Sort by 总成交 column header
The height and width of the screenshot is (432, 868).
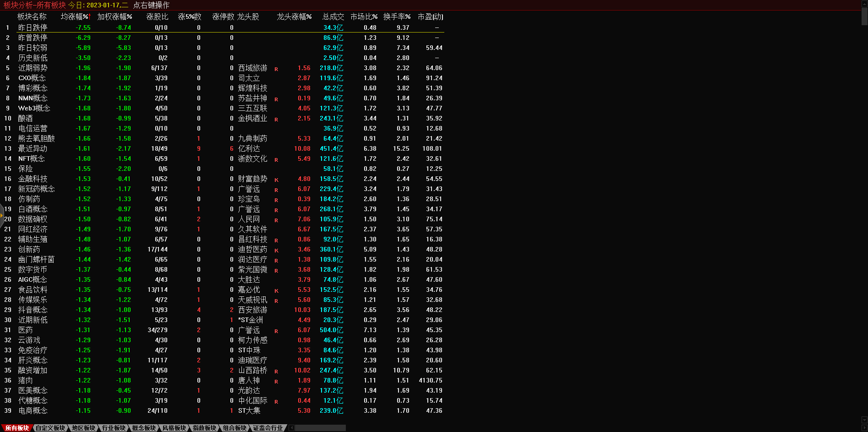333,16
